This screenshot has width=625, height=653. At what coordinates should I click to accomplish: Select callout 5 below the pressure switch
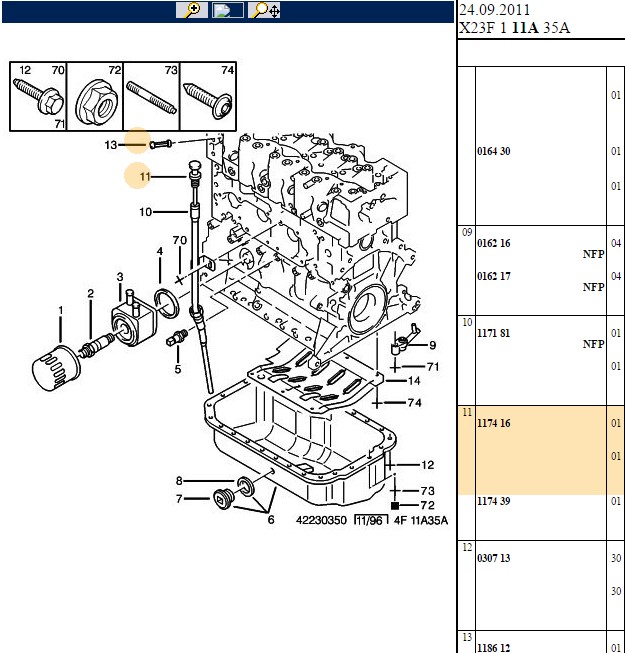pyautogui.click(x=178, y=369)
